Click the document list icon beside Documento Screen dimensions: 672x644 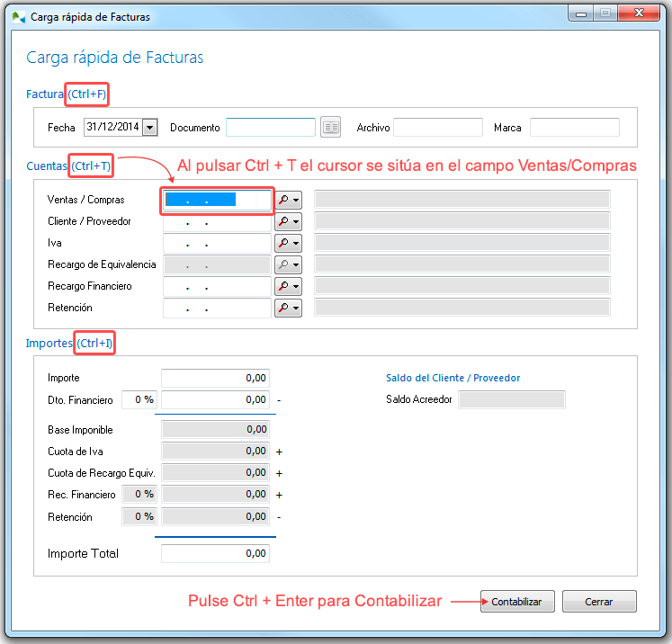tap(331, 128)
